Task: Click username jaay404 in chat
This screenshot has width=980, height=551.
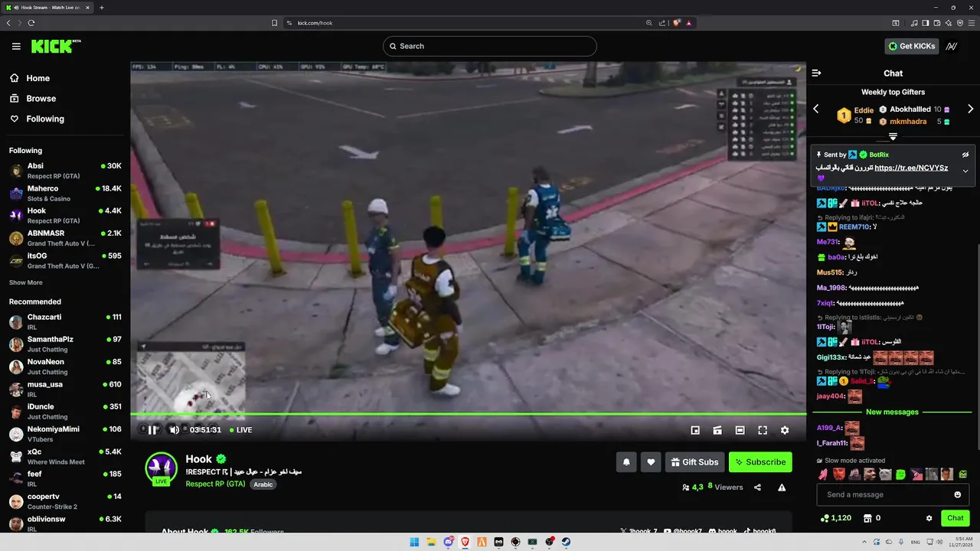Action: tap(831, 396)
